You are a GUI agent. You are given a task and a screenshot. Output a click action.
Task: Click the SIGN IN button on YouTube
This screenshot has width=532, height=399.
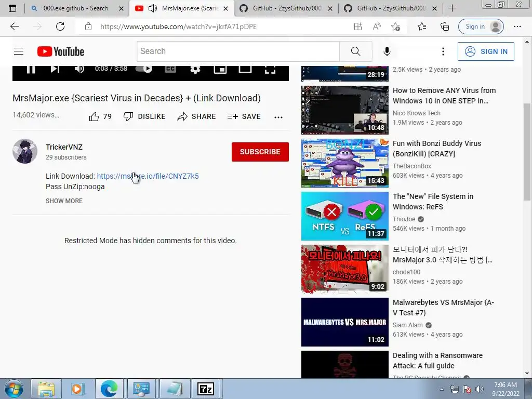pyautogui.click(x=486, y=51)
